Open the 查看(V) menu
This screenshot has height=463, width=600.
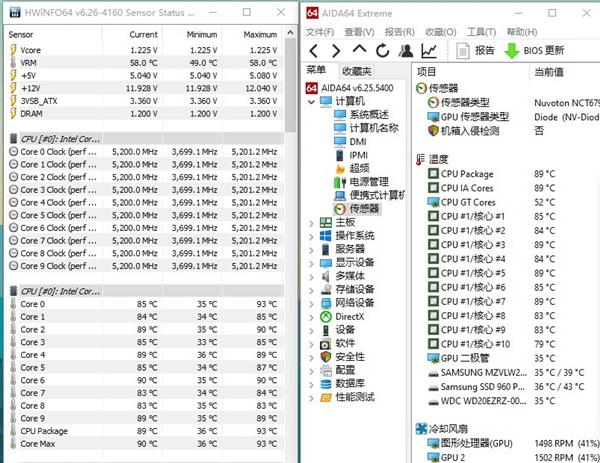coord(359,32)
